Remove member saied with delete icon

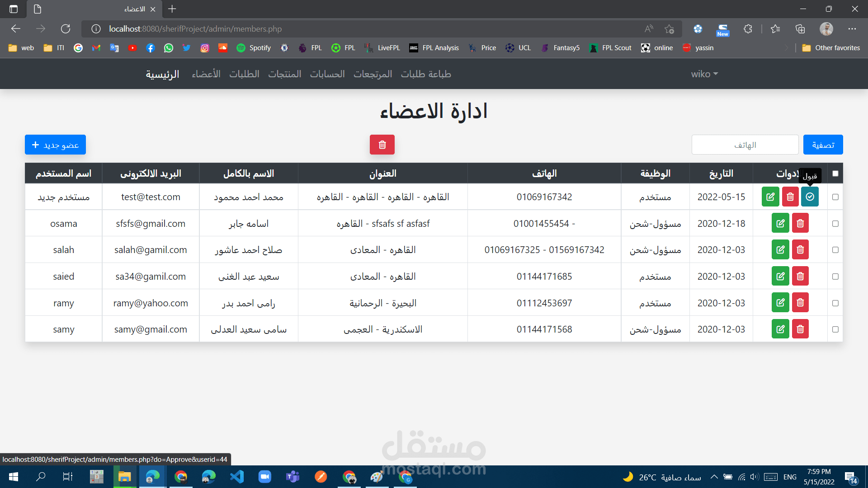pyautogui.click(x=800, y=276)
